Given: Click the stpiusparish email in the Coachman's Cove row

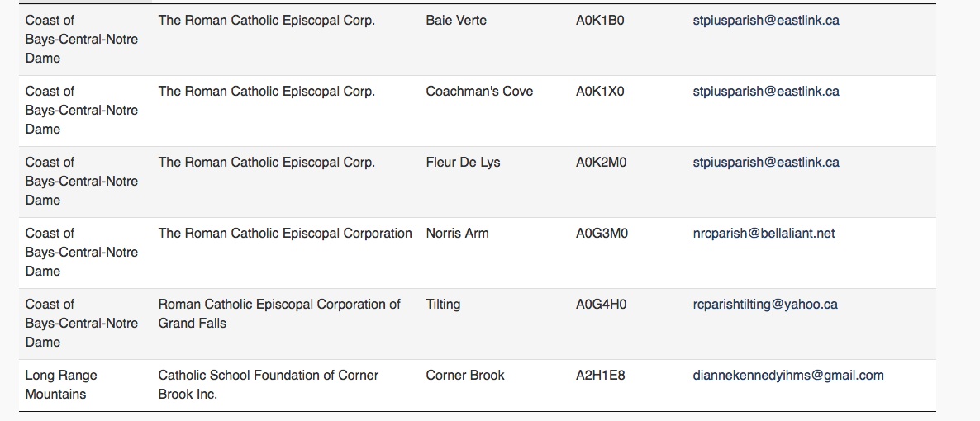Looking at the screenshot, I should tap(765, 92).
